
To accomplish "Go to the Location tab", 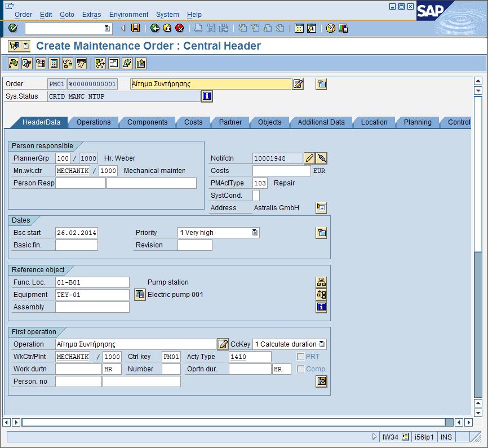I will click(374, 122).
